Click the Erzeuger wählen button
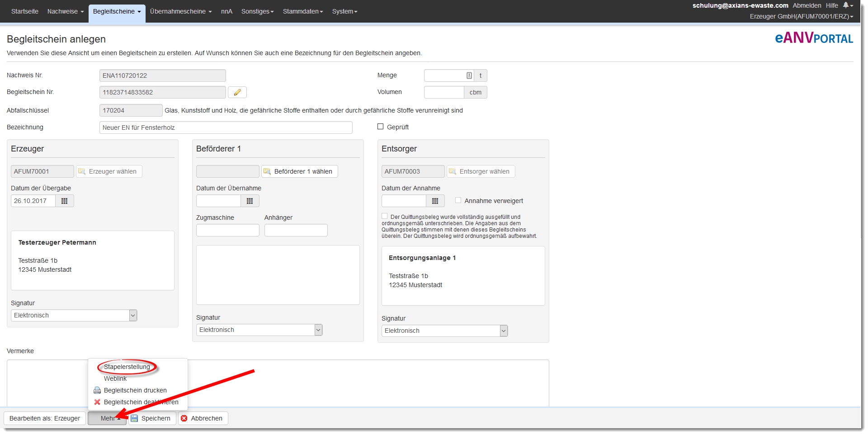This screenshot has width=868, height=435. click(109, 171)
